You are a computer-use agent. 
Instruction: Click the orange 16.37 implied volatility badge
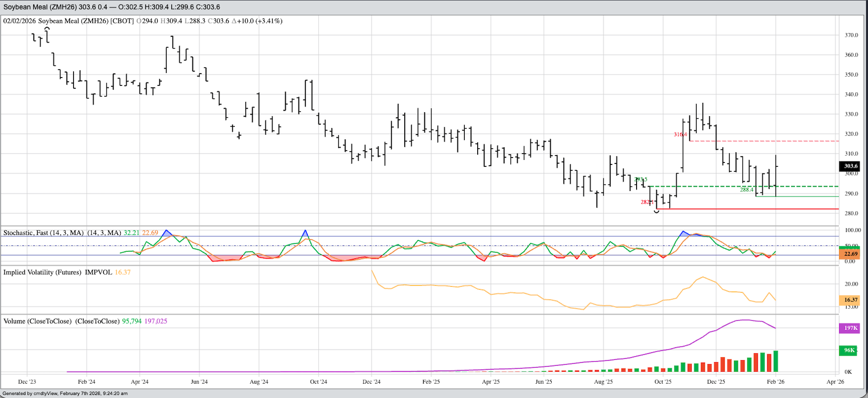pos(850,300)
